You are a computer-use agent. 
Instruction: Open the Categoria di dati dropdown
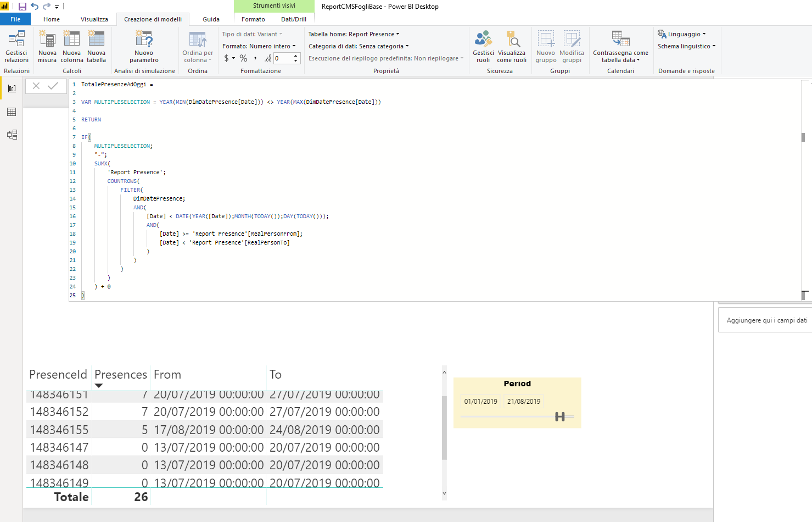tap(359, 46)
